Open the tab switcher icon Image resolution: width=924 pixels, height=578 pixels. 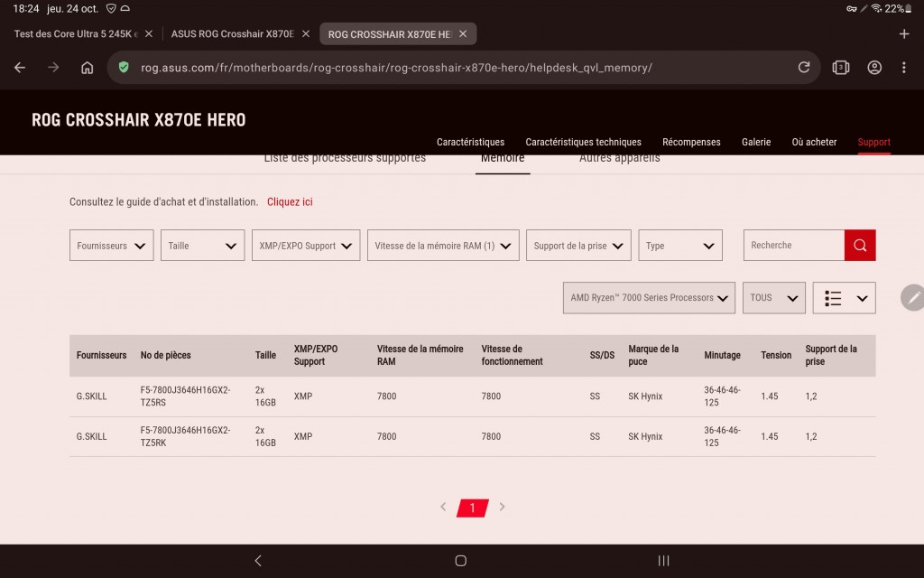pyautogui.click(x=841, y=67)
